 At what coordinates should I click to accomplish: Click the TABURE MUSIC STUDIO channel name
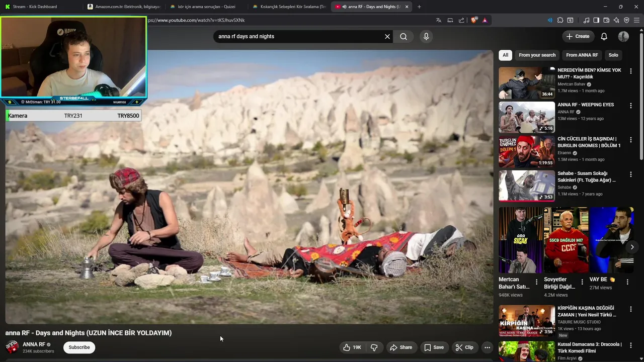coord(579,322)
